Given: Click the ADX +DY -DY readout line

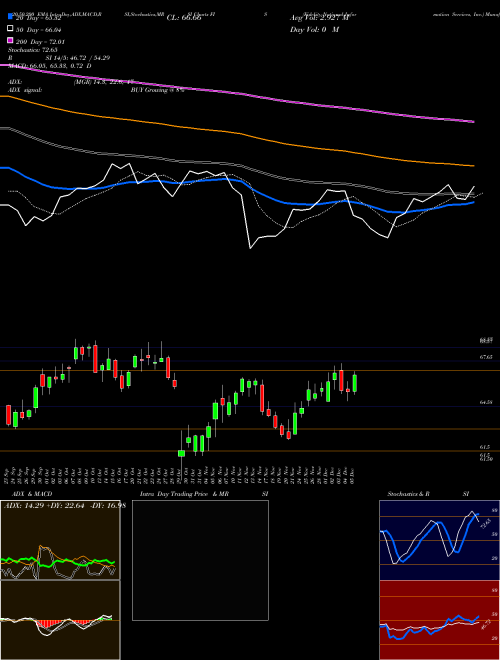Looking at the screenshot, I should 65,505.
